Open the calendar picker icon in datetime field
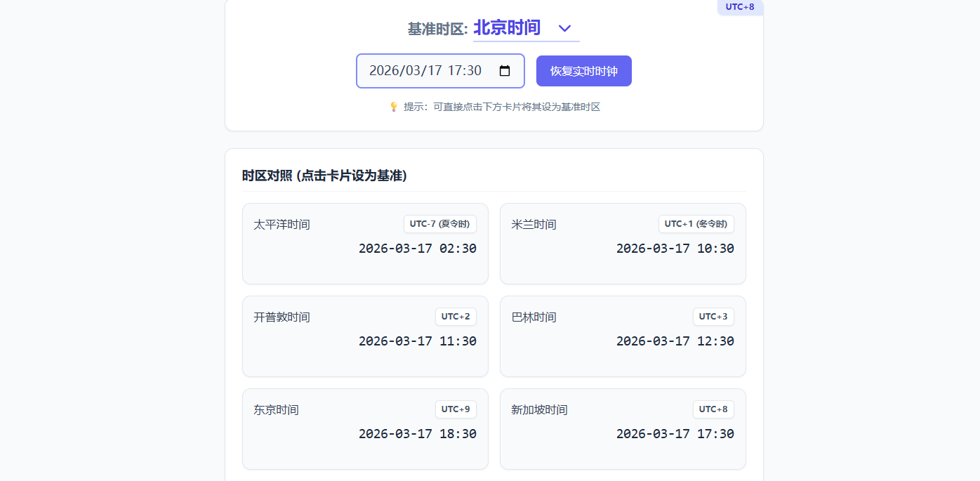980x481 pixels. (504, 71)
